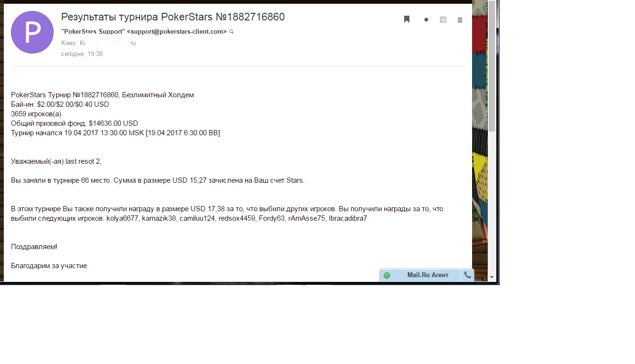Screen dimensions: 635x364
Task: Click the green @ icon in Mail.Ru Агент bar
Action: pos(387,275)
